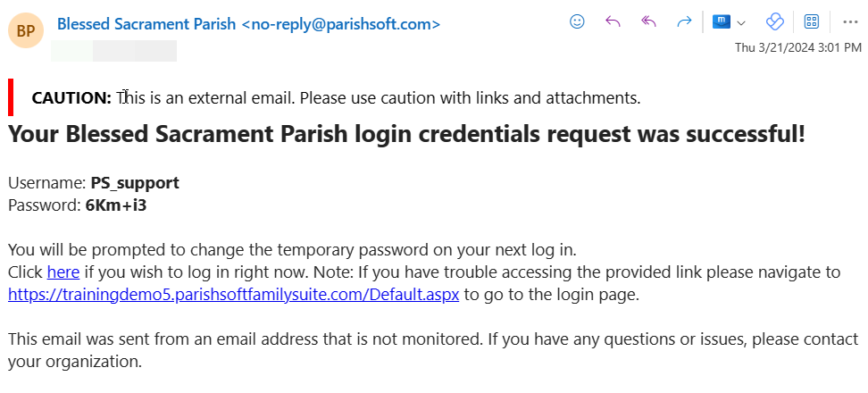React to the email with an emoji
868x393 pixels.
[x=577, y=22]
